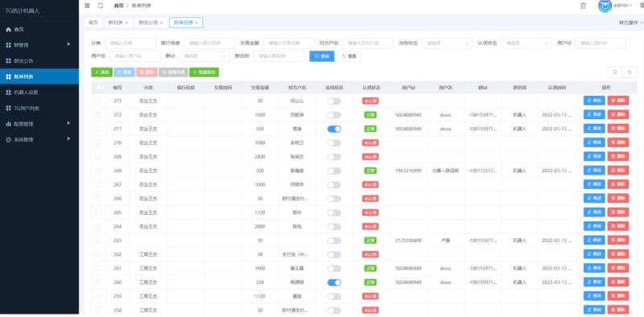
Task: Focus the 对方户名 filter input
Action: 368,43
